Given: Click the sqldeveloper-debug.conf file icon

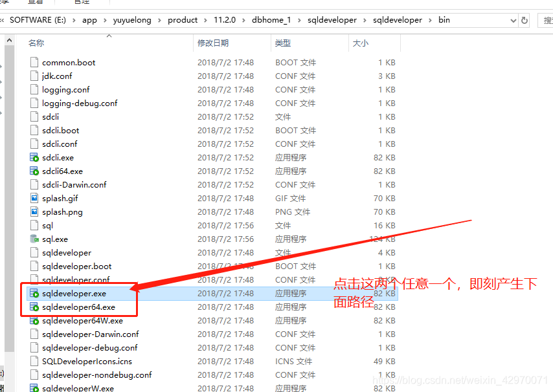Looking at the screenshot, I should coord(34,347).
